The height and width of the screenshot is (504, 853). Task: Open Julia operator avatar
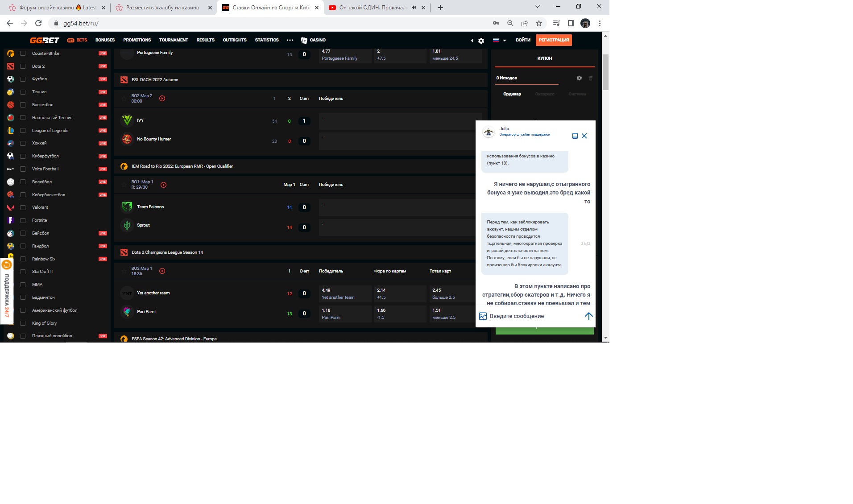489,132
